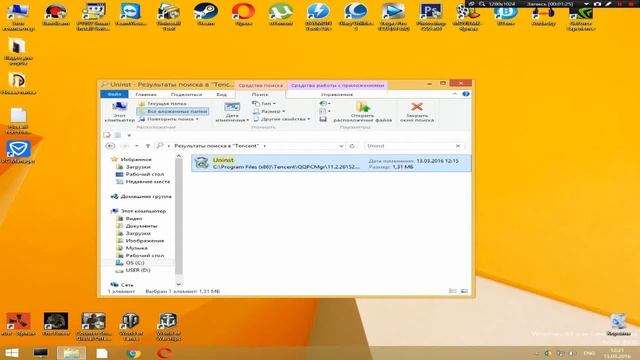Open the TeamViewer desktop shortcut

[x=131, y=15]
